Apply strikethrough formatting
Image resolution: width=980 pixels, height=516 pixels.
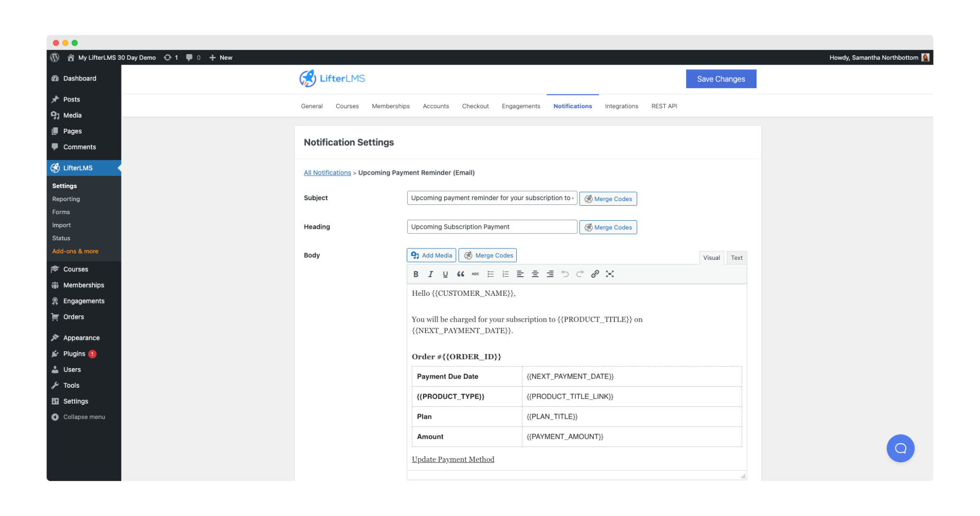click(x=475, y=274)
